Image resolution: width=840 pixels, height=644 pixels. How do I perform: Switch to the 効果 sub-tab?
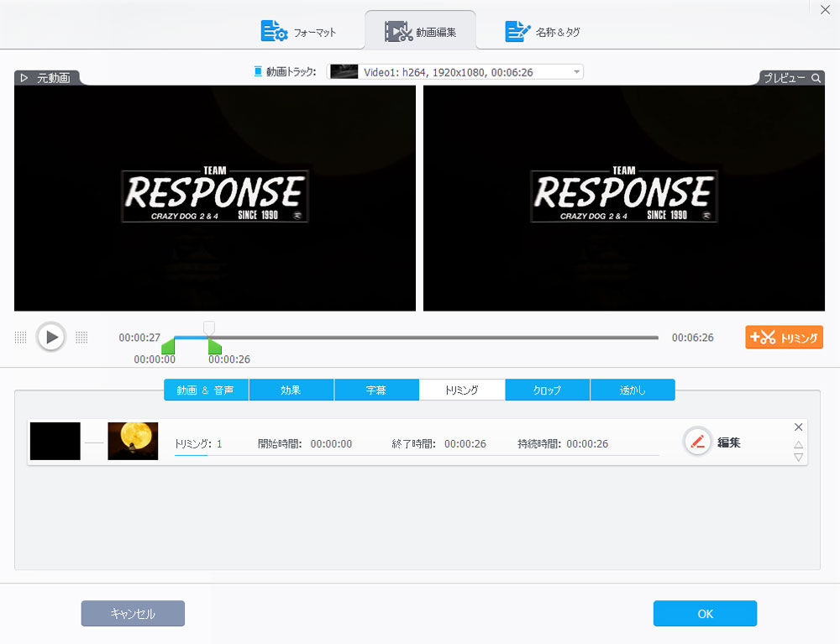[291, 390]
